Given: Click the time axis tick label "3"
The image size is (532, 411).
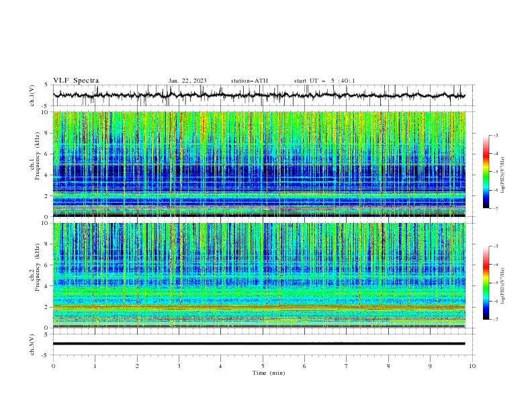Looking at the screenshot, I should 179,366.
